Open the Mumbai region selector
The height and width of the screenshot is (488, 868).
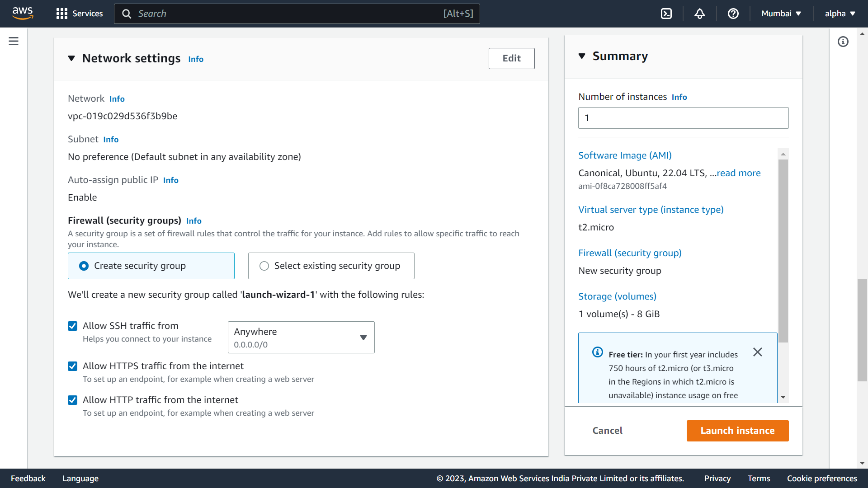point(781,14)
